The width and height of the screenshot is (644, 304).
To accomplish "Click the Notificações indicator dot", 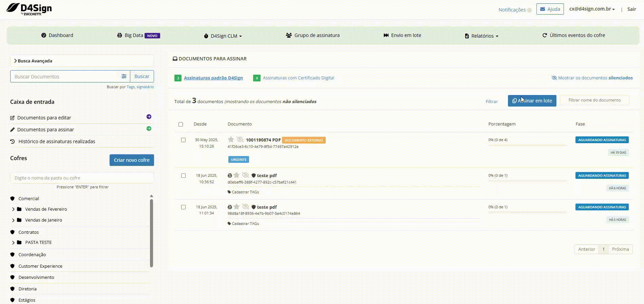I will coord(529,10).
